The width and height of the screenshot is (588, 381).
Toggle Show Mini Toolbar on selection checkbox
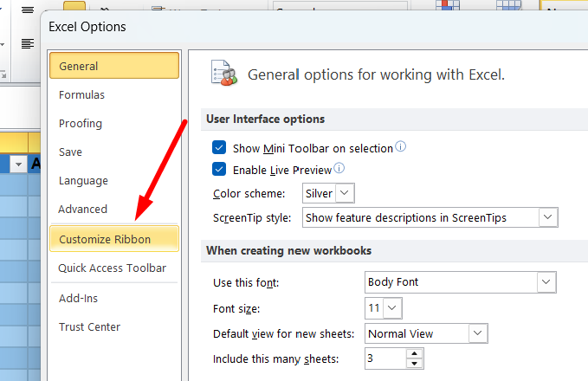coord(219,147)
